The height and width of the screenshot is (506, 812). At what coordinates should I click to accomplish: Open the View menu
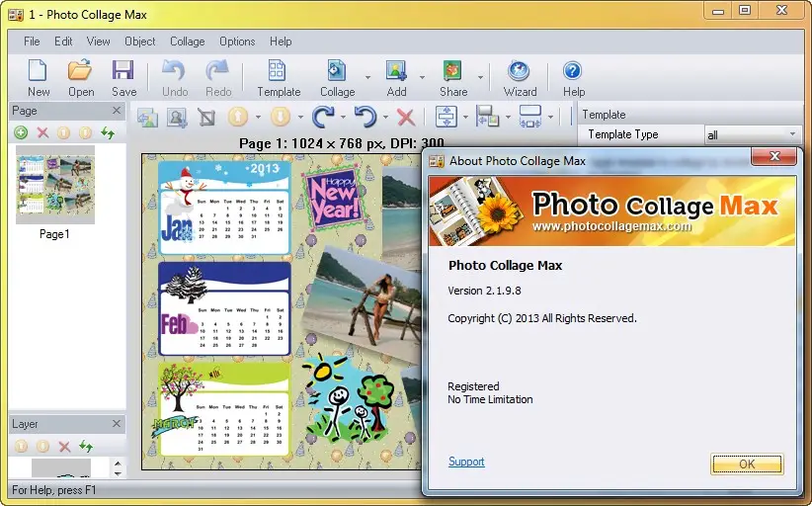tap(98, 42)
